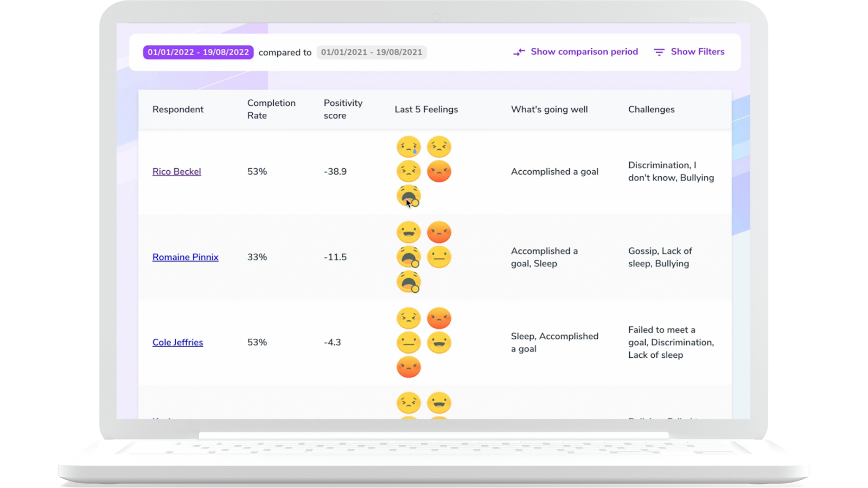Click Cole Jeffries's frowning squint emoji
The width and height of the screenshot is (868, 488).
[x=409, y=318]
